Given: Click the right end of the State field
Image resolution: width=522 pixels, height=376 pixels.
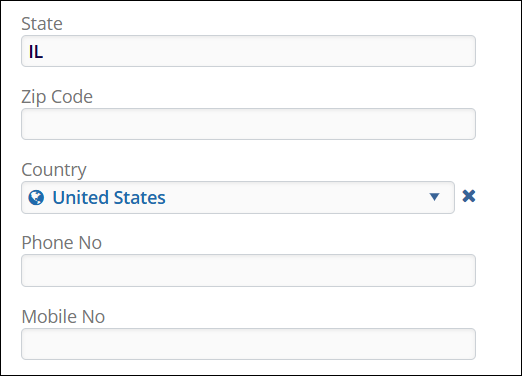Looking at the screenshot, I should [460, 51].
